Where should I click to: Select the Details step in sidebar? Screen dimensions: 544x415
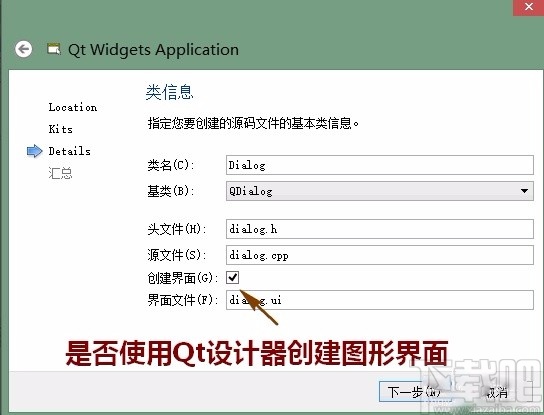coord(70,151)
